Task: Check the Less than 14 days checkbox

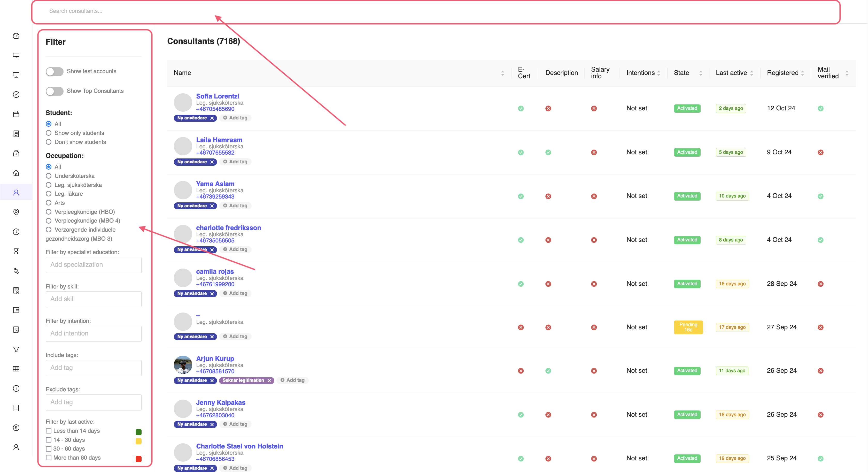Action: 49,431
